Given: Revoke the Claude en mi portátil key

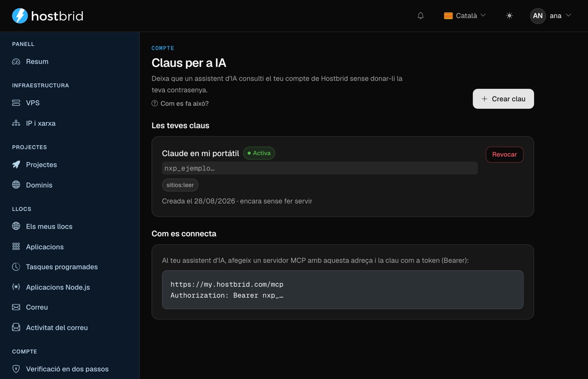Looking at the screenshot, I should point(504,155).
